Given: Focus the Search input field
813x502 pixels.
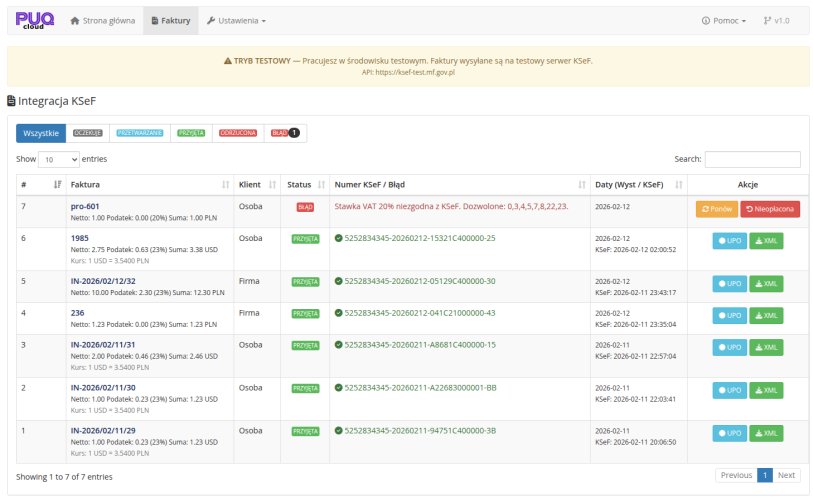Looking at the screenshot, I should (x=752, y=159).
